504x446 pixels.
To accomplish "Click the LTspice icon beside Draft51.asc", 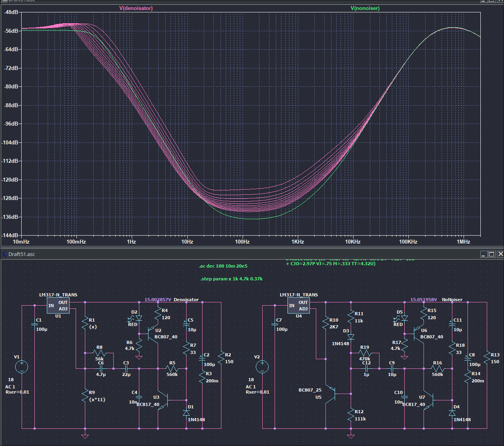I will (x=4, y=254).
